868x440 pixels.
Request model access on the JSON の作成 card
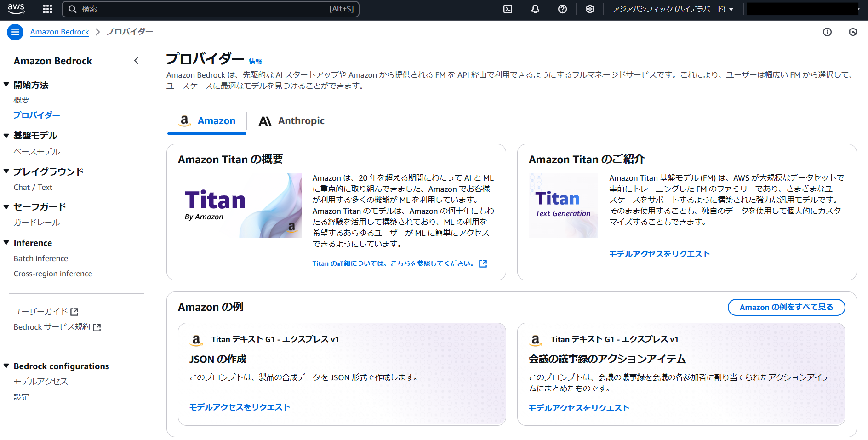[x=240, y=407]
